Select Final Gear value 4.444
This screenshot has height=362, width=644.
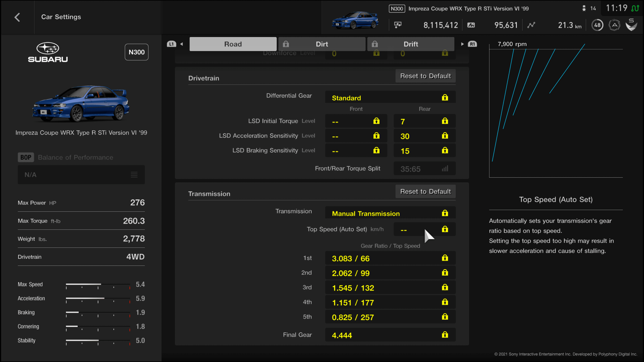[x=390, y=335]
